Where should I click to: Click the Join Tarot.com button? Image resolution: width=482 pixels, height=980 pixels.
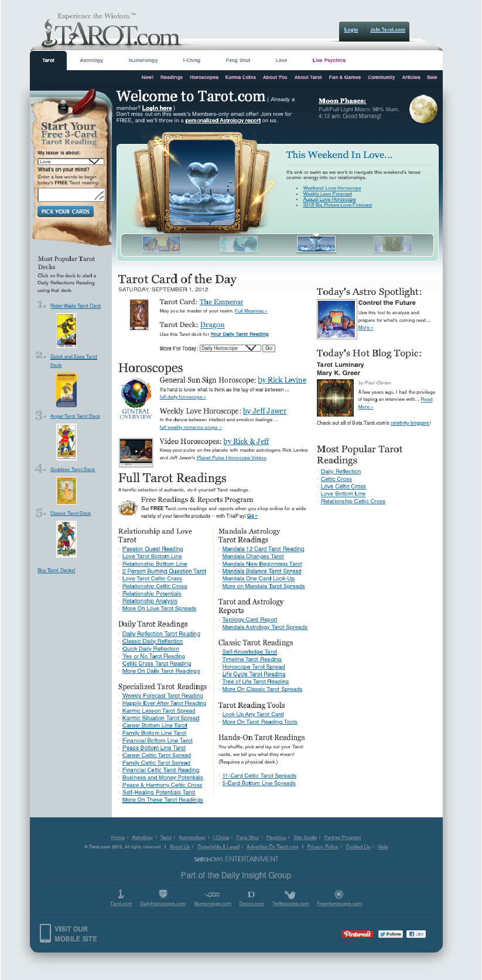click(388, 29)
